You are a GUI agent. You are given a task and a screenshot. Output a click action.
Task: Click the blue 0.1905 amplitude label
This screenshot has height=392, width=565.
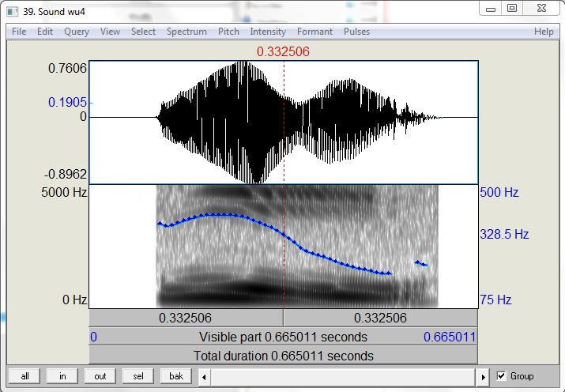[67, 102]
